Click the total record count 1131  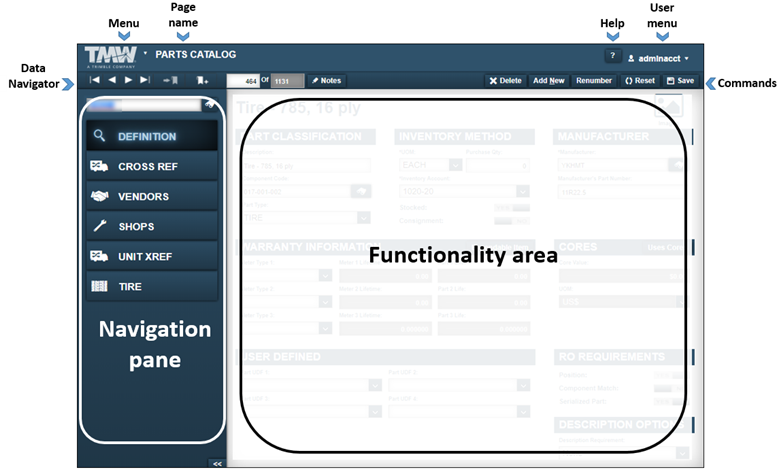coord(287,81)
